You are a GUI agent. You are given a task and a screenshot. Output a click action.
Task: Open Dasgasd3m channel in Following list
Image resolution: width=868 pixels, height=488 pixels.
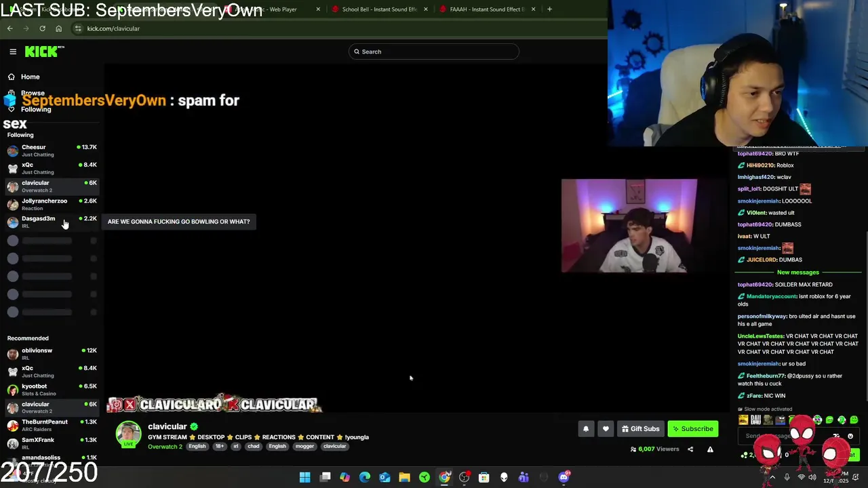click(52, 222)
